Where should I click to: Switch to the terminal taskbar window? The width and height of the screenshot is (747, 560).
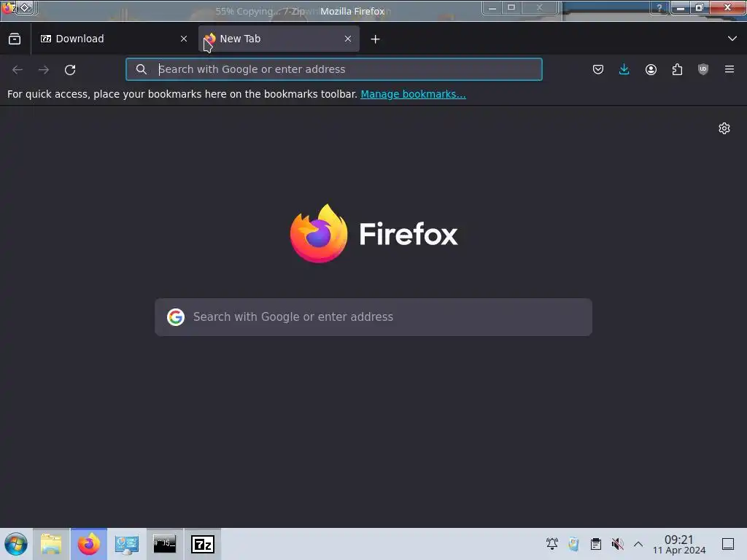point(164,544)
